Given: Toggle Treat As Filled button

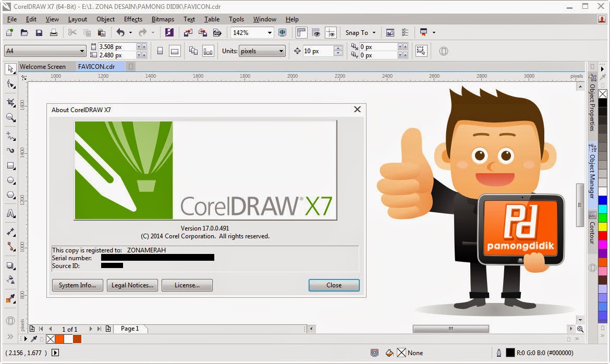Looking at the screenshot, I should 421,51.
